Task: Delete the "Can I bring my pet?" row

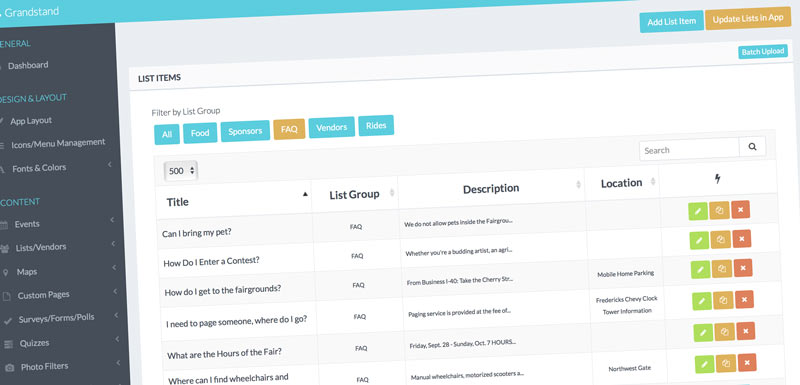Action: coord(740,210)
